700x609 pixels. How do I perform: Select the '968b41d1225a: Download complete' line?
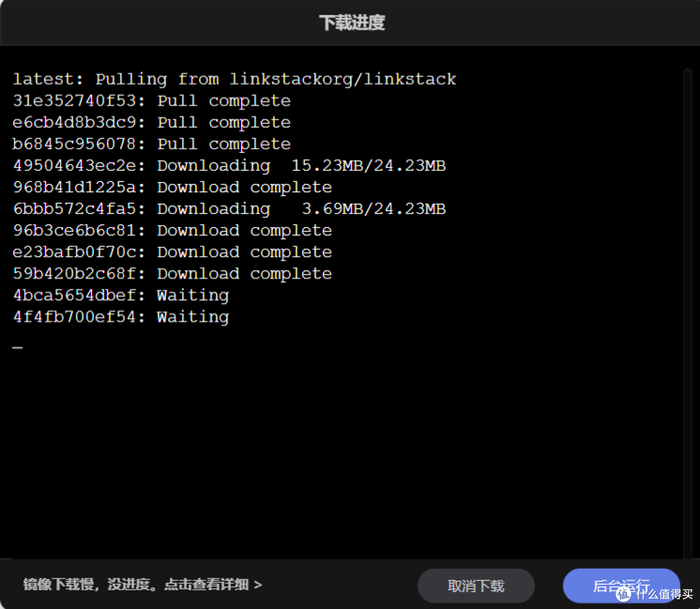[x=172, y=187]
